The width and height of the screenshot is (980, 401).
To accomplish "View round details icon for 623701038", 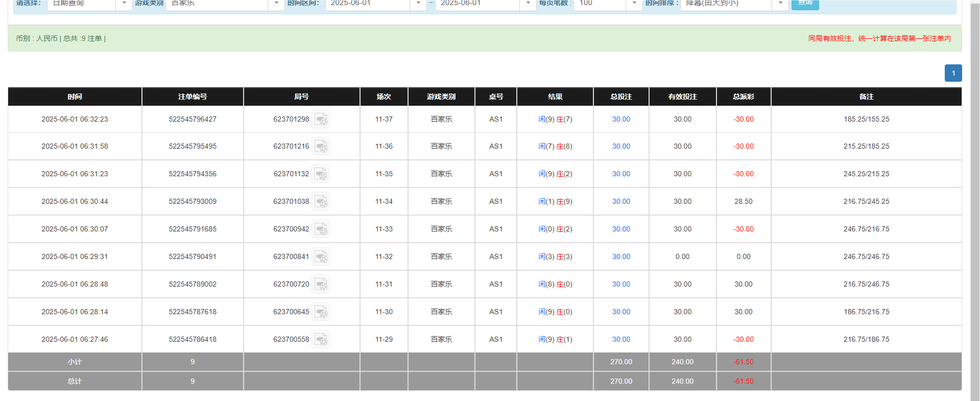I will click(x=321, y=202).
